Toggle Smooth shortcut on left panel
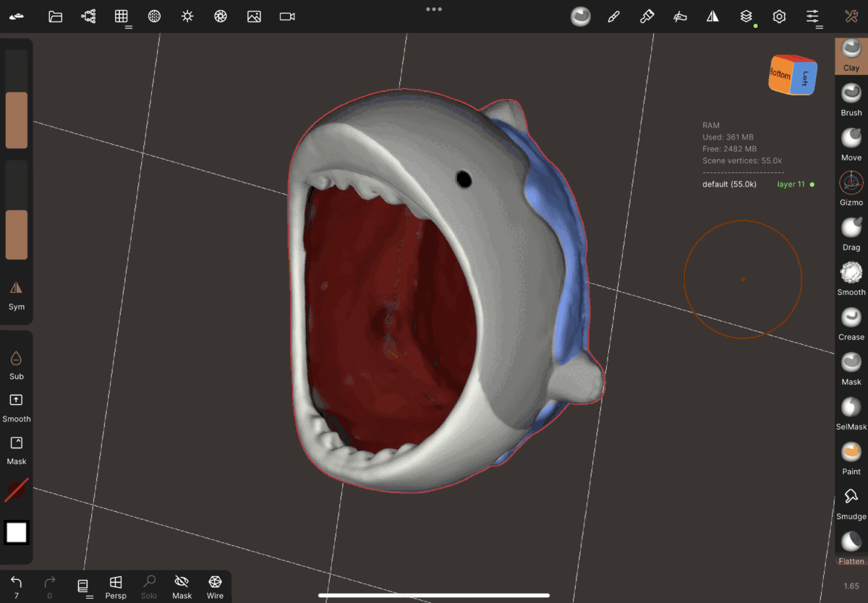This screenshot has height=603, width=868. click(x=17, y=408)
